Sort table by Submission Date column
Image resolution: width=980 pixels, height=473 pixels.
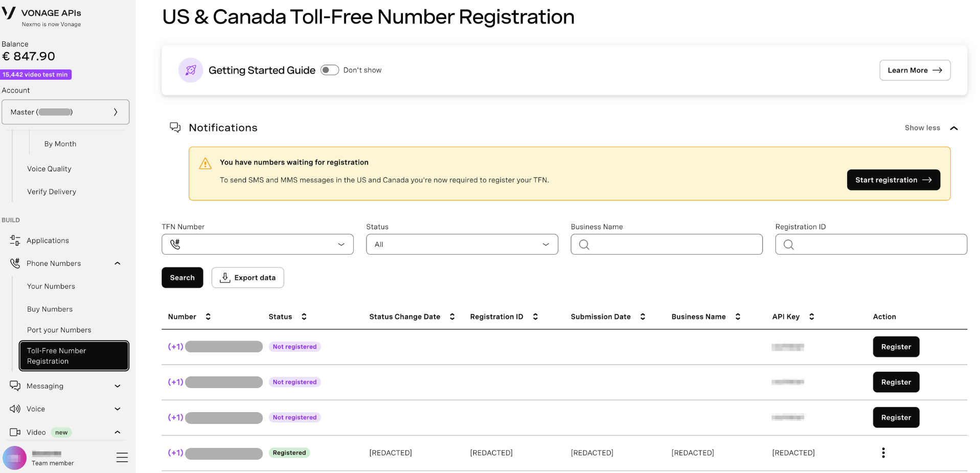(643, 317)
